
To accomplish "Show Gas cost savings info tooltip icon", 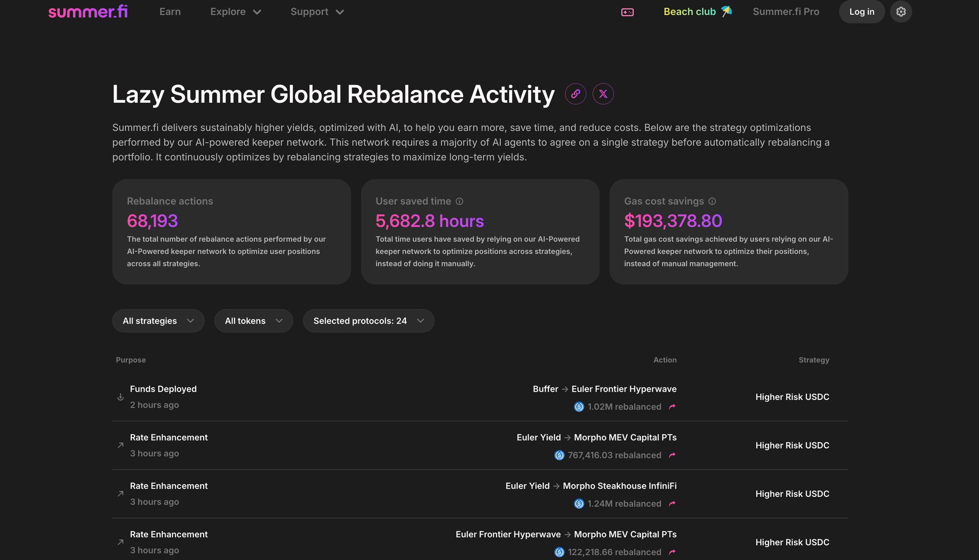I will click(x=712, y=201).
